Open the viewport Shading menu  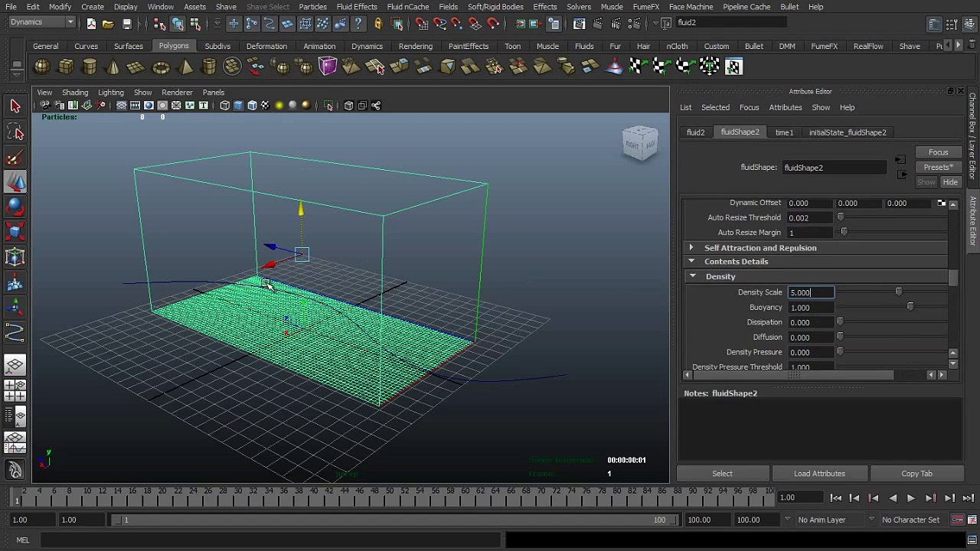pyautogui.click(x=75, y=93)
